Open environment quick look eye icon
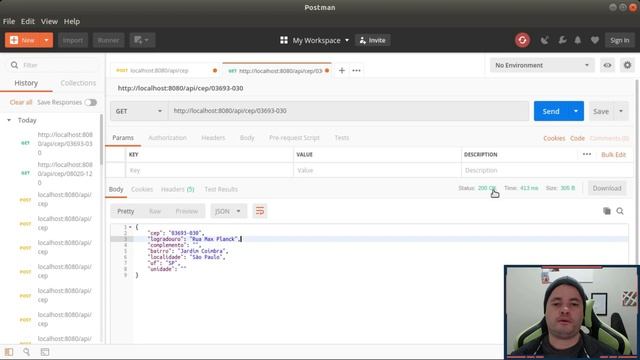The height and width of the screenshot is (360, 640). click(607, 65)
